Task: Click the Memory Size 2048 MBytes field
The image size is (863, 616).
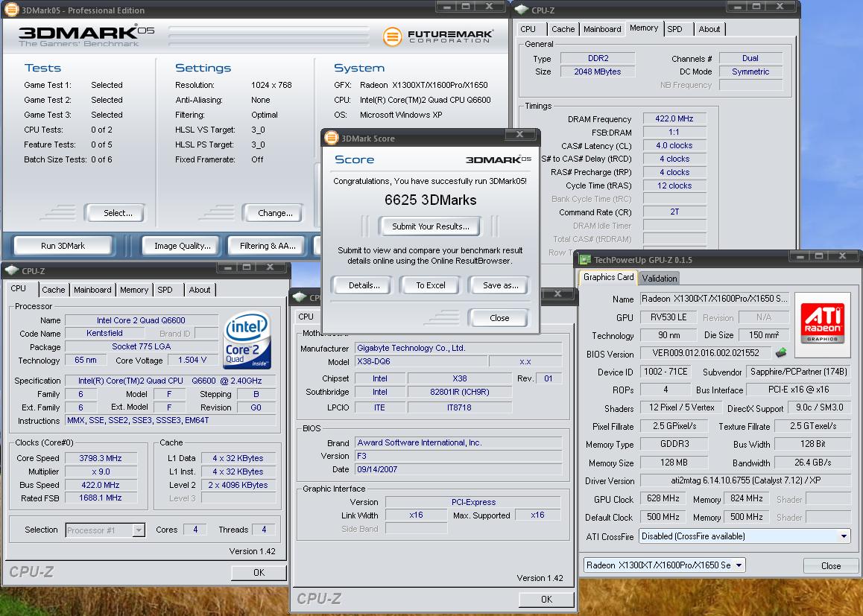Action: [x=598, y=72]
